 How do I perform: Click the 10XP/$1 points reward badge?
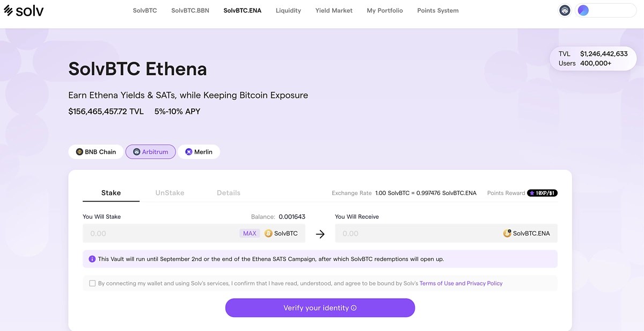point(542,193)
